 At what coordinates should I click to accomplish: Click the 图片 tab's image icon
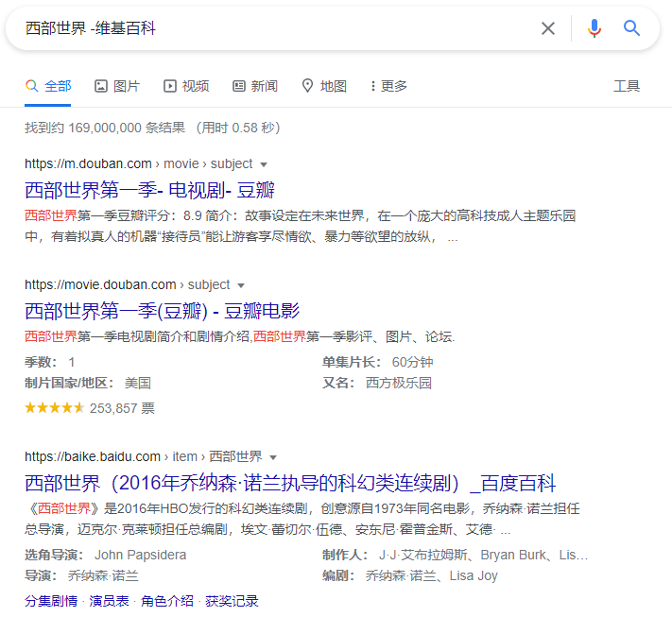(101, 86)
